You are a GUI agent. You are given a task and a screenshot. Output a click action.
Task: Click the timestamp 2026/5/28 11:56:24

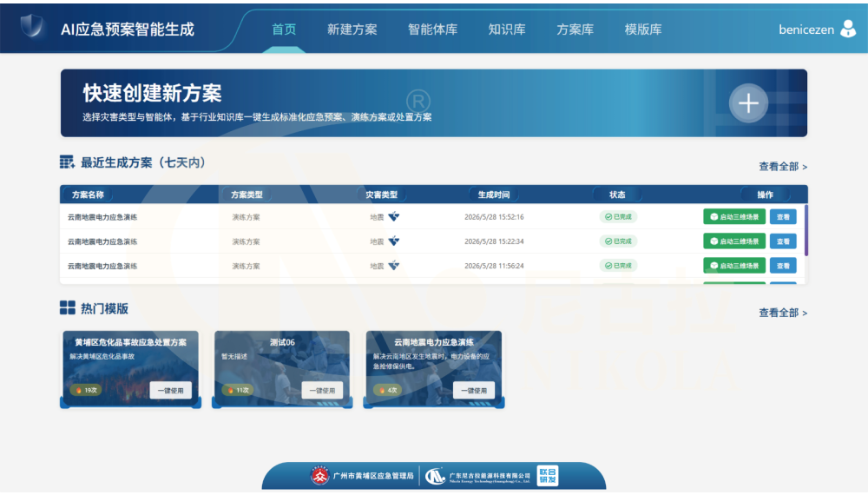(x=494, y=266)
